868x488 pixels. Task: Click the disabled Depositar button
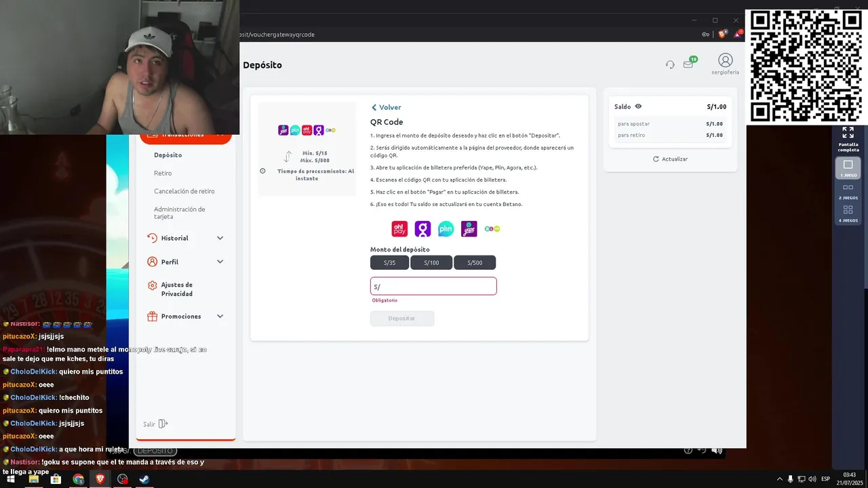[402, 318]
